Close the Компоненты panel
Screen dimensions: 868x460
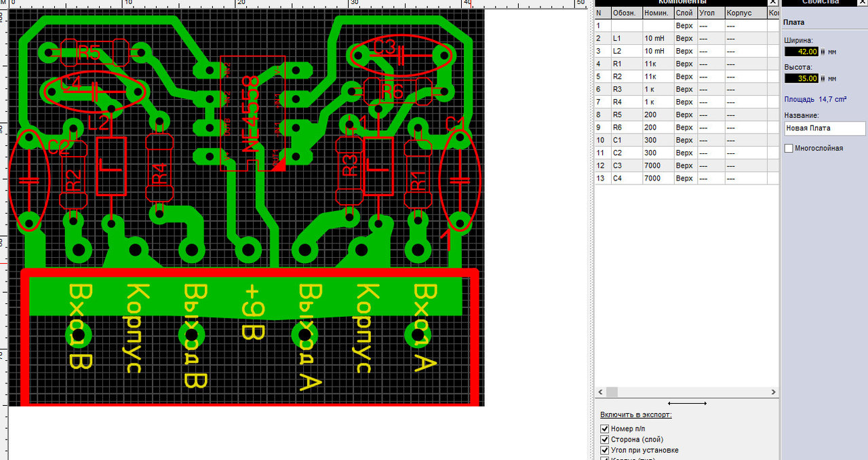coord(772,2)
